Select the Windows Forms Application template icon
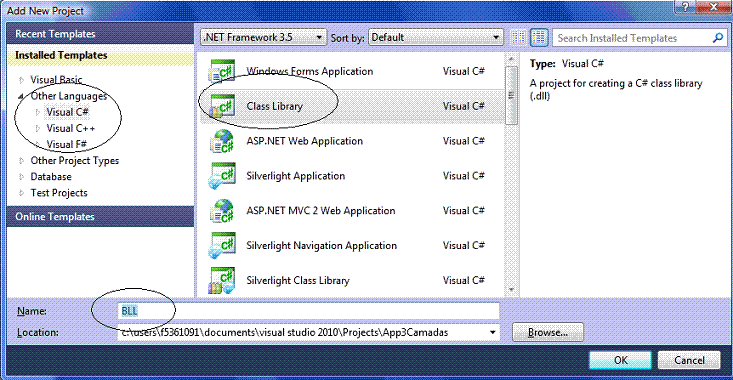This screenshot has height=380, width=733. [222, 71]
